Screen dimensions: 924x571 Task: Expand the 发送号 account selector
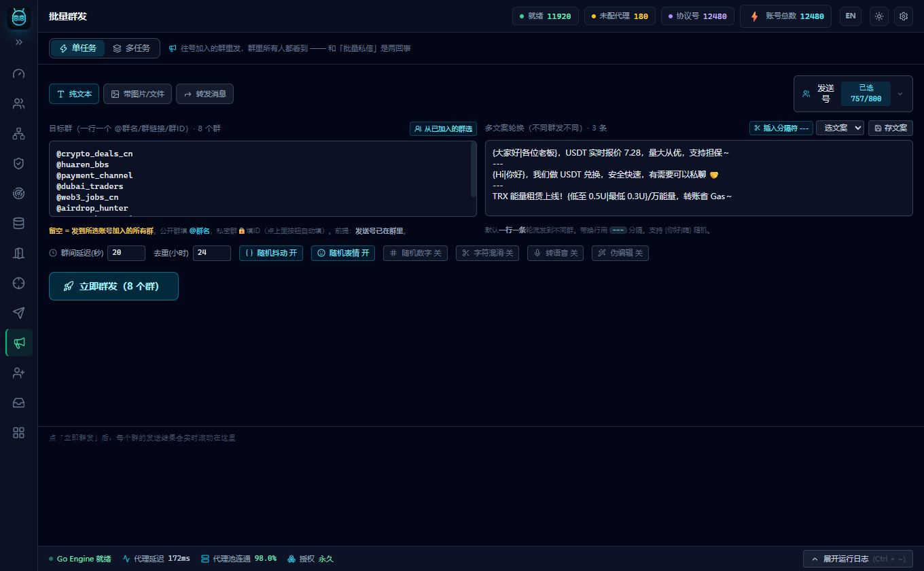pos(853,94)
